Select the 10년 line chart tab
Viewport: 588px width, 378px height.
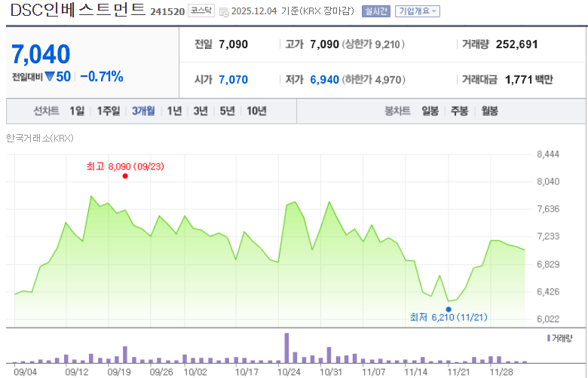tap(256, 111)
